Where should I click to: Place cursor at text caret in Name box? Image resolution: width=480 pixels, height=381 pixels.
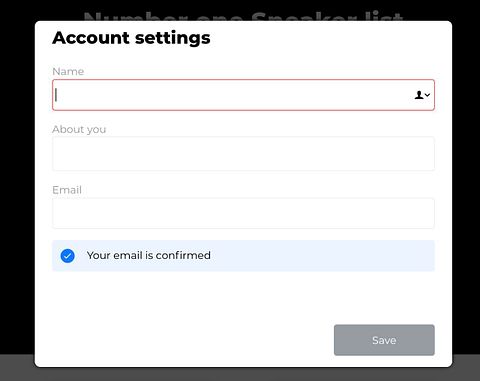click(x=56, y=95)
